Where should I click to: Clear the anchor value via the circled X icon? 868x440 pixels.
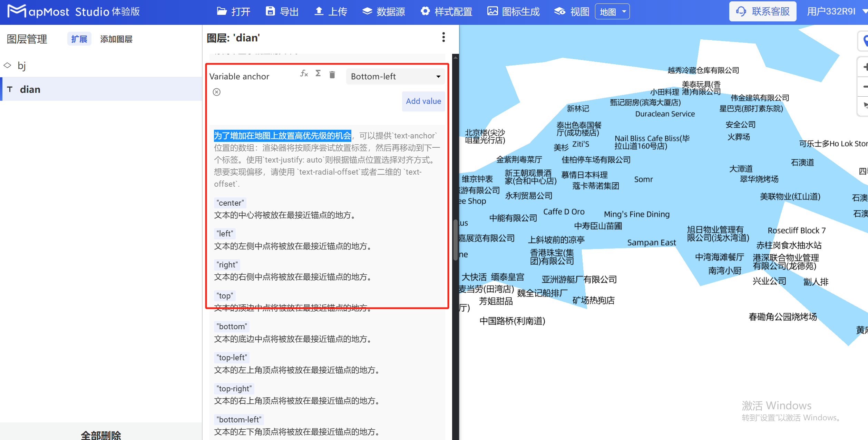click(216, 92)
